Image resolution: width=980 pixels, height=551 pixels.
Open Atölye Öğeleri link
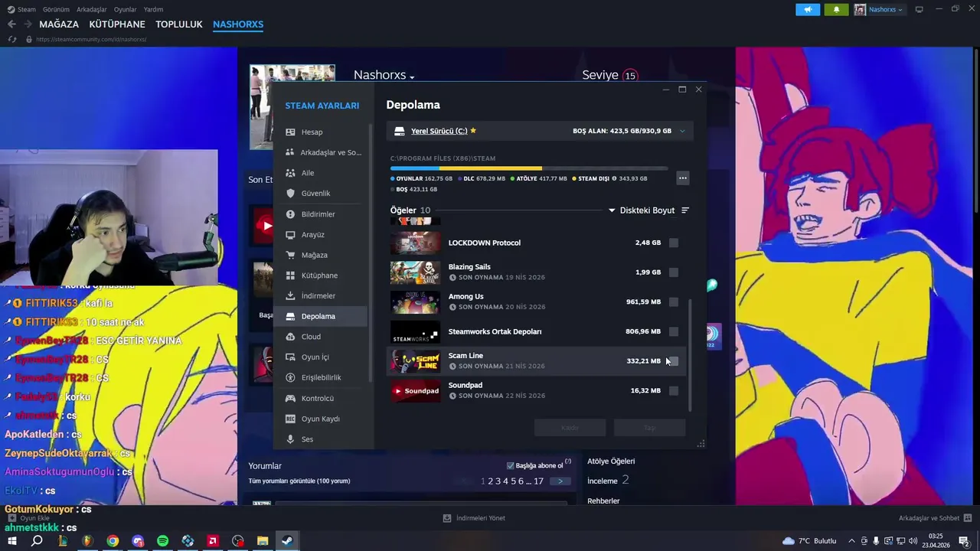click(x=611, y=461)
